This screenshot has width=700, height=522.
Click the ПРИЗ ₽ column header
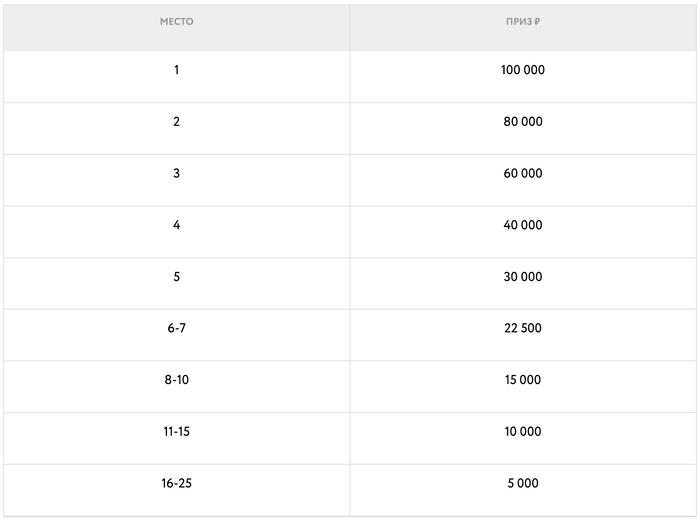coord(523,22)
